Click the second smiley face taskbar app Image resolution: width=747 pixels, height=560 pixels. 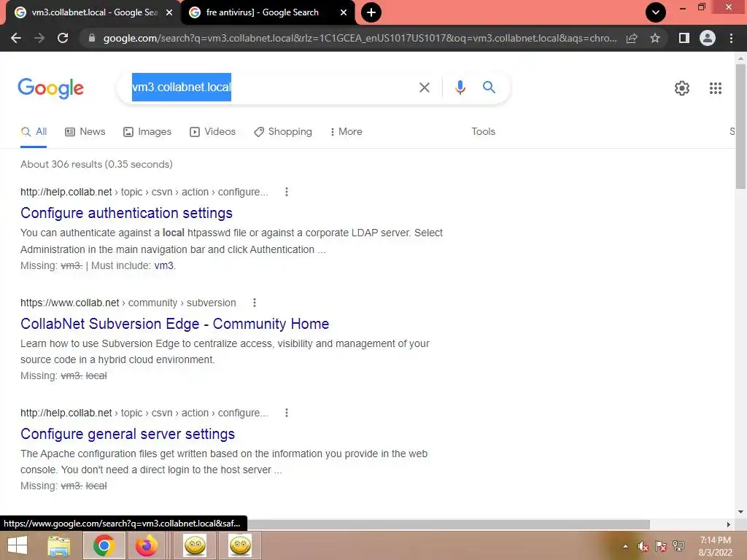pos(239,545)
